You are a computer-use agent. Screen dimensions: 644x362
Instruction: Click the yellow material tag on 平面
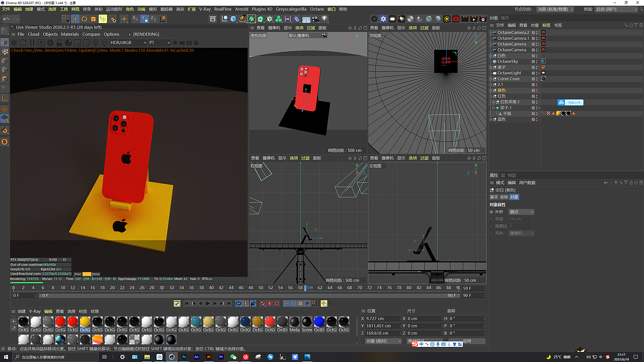click(x=558, y=114)
